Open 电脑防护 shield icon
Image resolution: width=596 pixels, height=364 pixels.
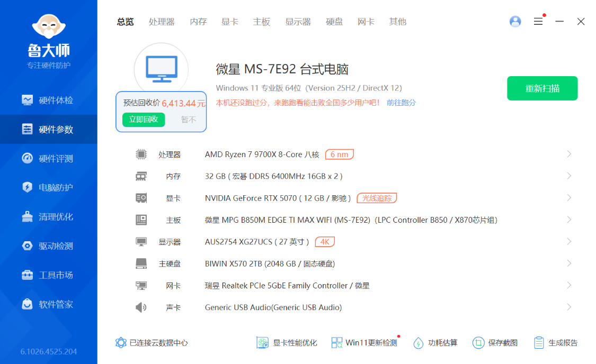28,187
